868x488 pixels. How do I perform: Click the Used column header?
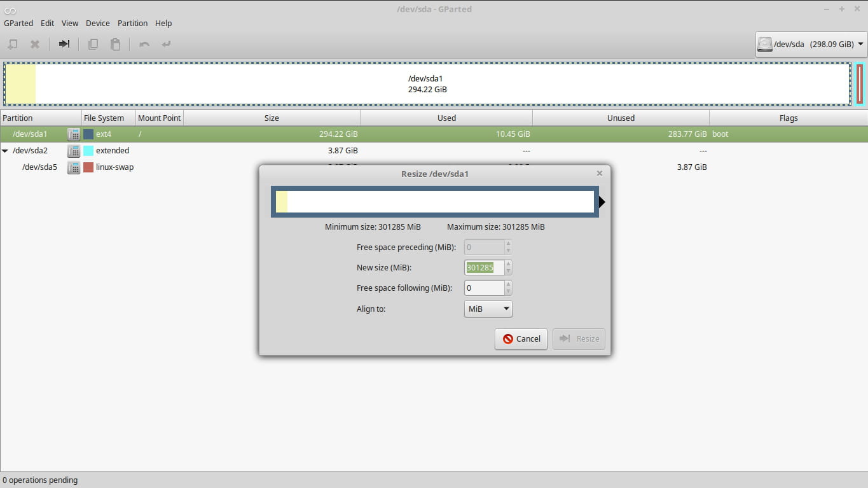pyautogui.click(x=446, y=118)
